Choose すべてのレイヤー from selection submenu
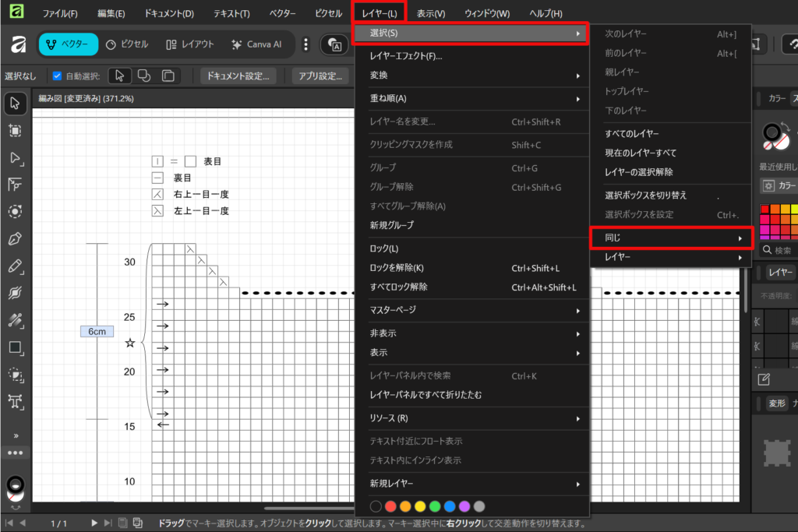798x532 pixels. (x=631, y=134)
